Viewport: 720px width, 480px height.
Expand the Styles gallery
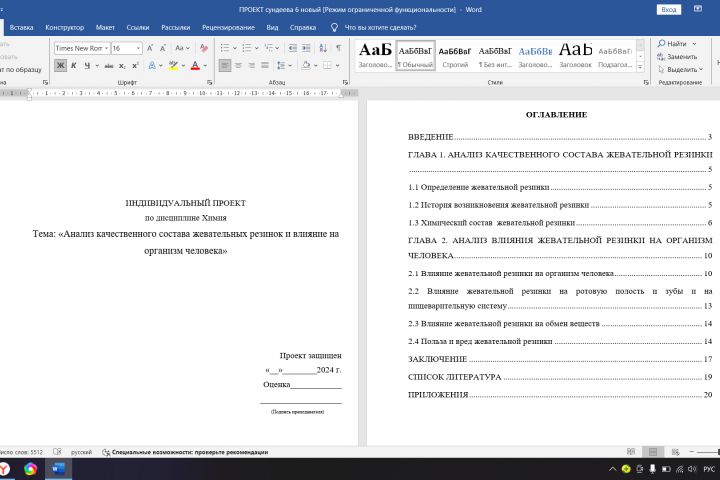(641, 67)
